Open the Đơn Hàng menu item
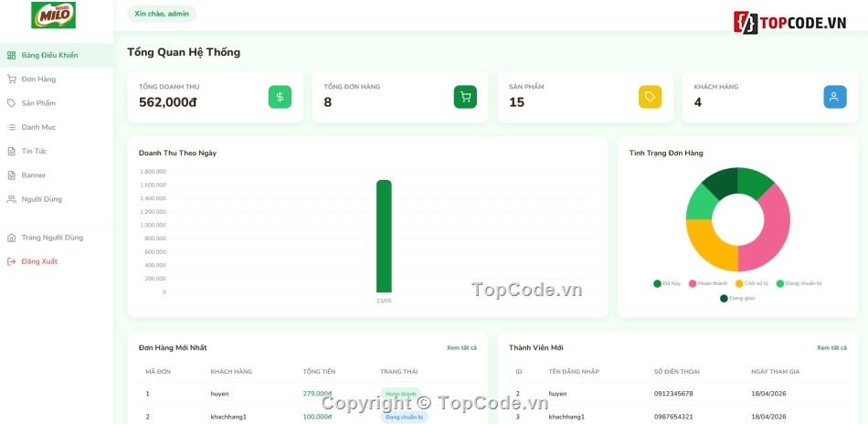868x424 pixels. point(57,79)
